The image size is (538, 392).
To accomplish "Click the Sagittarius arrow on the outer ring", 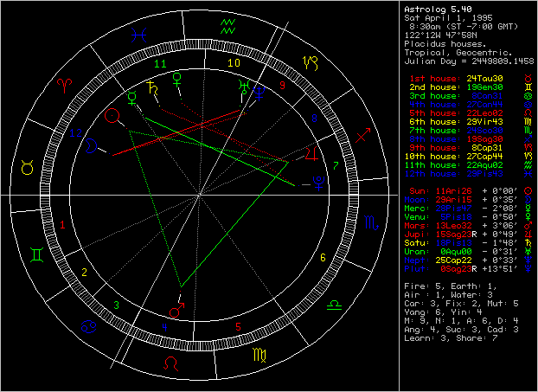I will [362, 134].
